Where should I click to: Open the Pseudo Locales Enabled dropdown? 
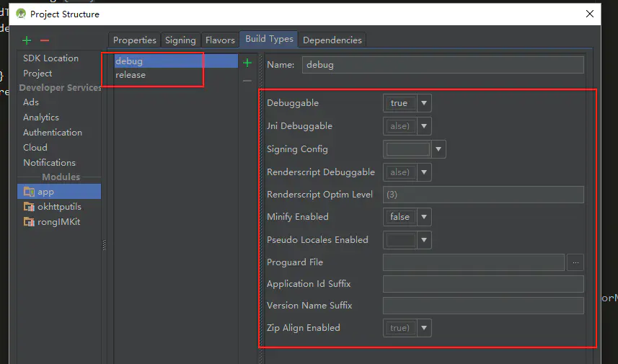[424, 240]
